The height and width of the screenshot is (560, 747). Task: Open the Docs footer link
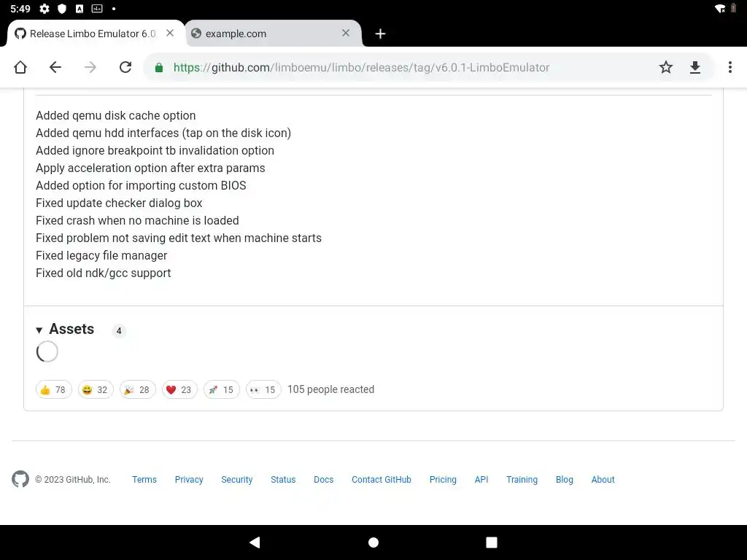tap(323, 480)
